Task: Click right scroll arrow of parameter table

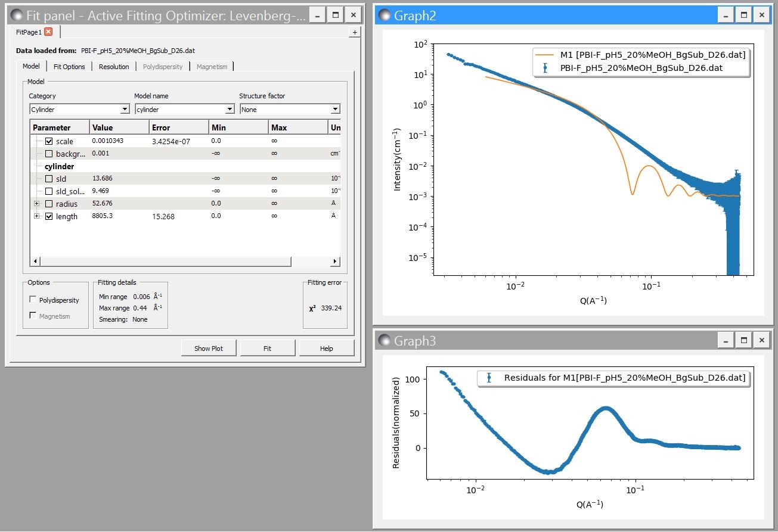Action: click(x=335, y=262)
